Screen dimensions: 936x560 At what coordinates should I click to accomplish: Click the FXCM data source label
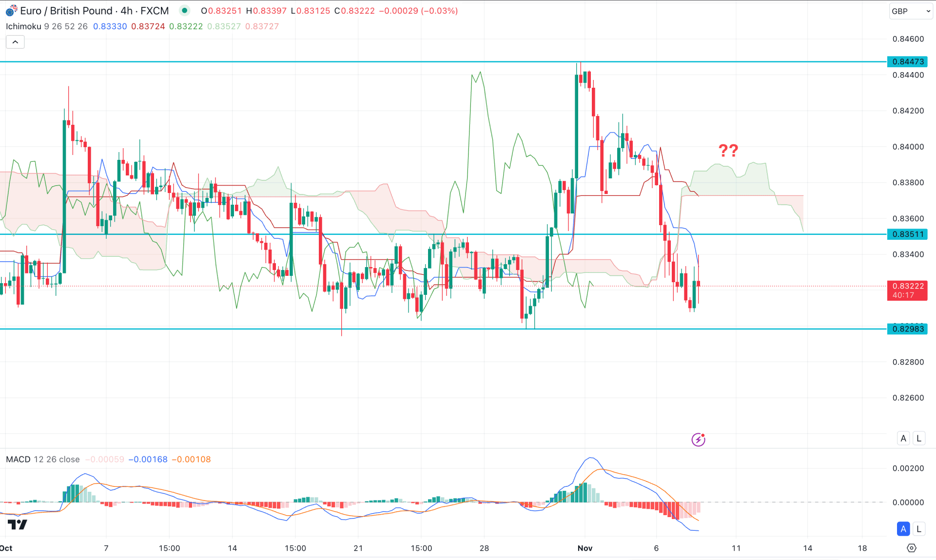[155, 11]
